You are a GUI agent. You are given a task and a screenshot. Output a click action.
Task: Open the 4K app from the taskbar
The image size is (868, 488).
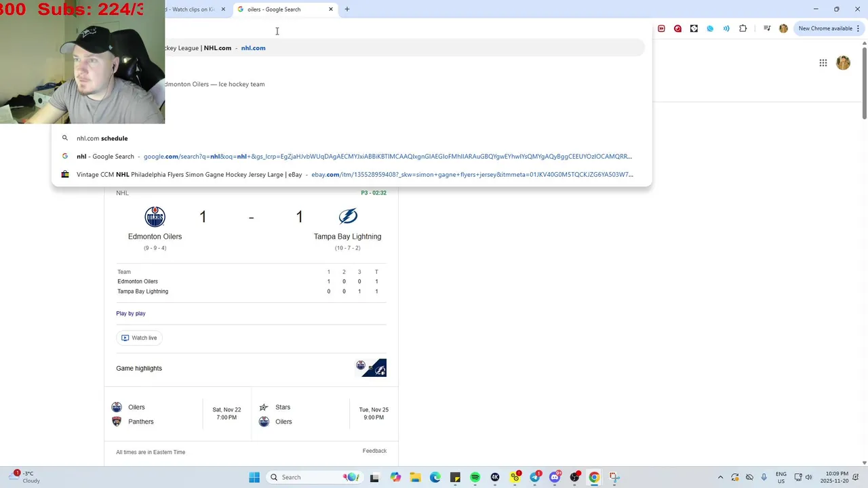[495, 477]
